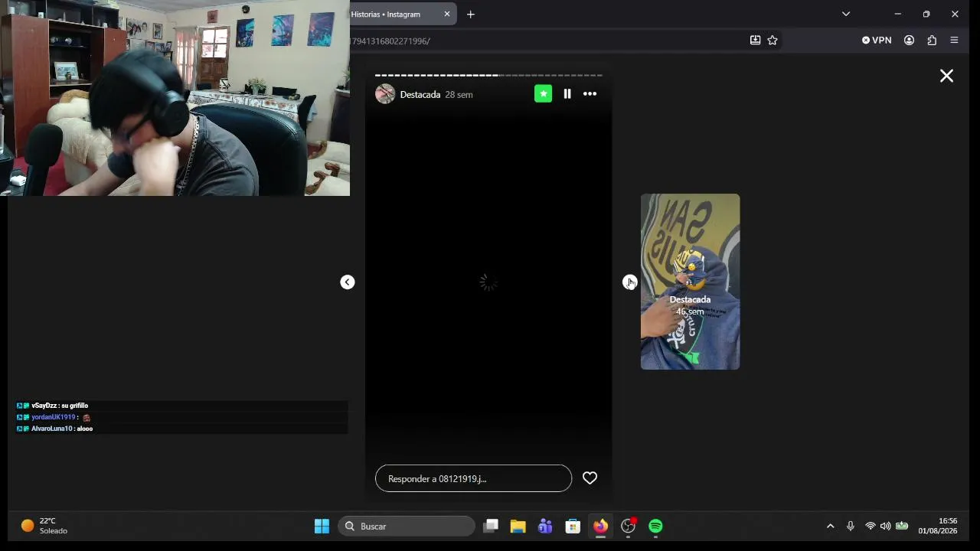This screenshot has height=551, width=980.
Task: Open Task View from the taskbar
Action: tap(492, 527)
